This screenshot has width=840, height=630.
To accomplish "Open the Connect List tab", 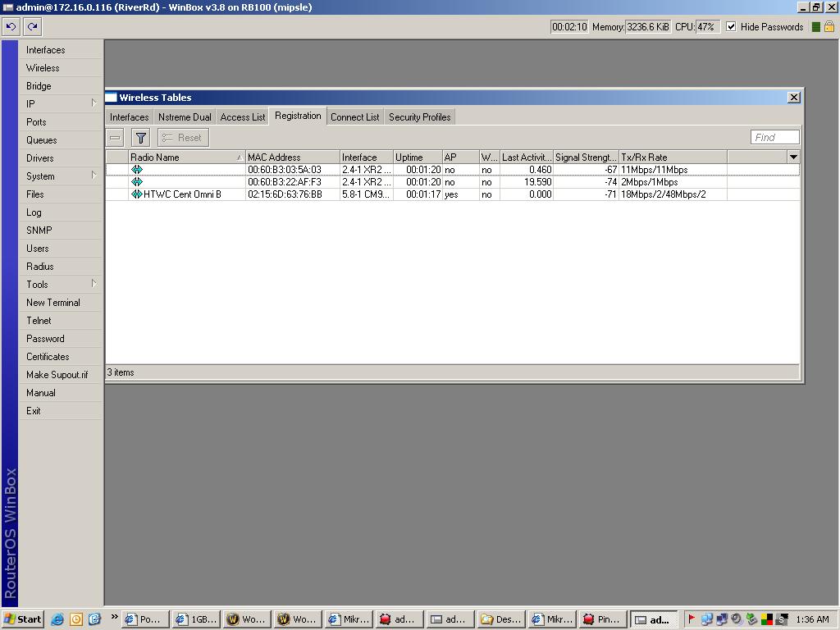I will point(354,117).
